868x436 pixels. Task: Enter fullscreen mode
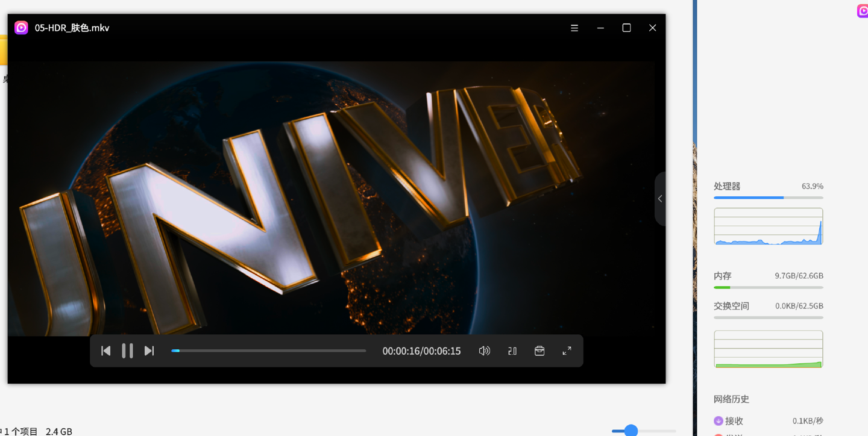[x=567, y=350]
